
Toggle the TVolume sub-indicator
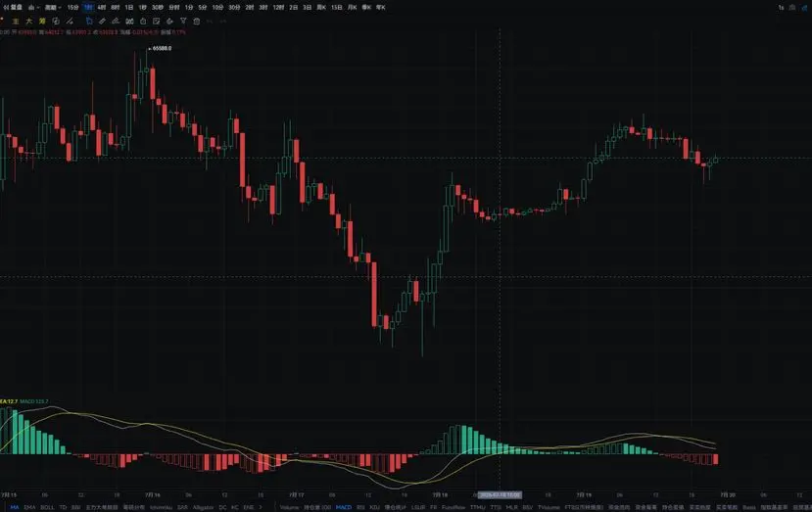[x=549, y=507]
